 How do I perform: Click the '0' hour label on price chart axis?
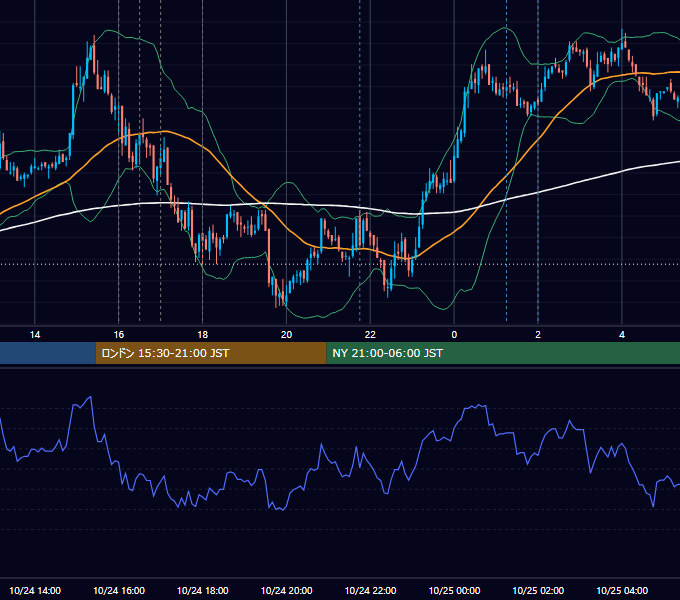(x=454, y=335)
